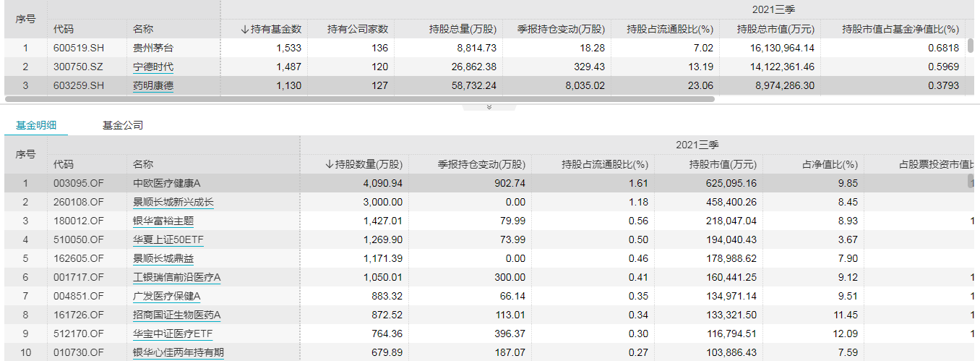Open the 银华富裕主题 fund link

[163, 221]
